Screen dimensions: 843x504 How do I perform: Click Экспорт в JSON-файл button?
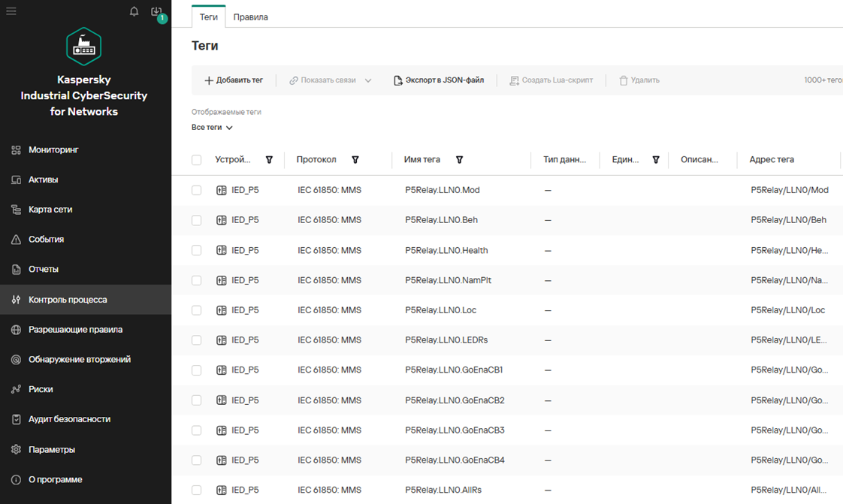click(x=440, y=80)
